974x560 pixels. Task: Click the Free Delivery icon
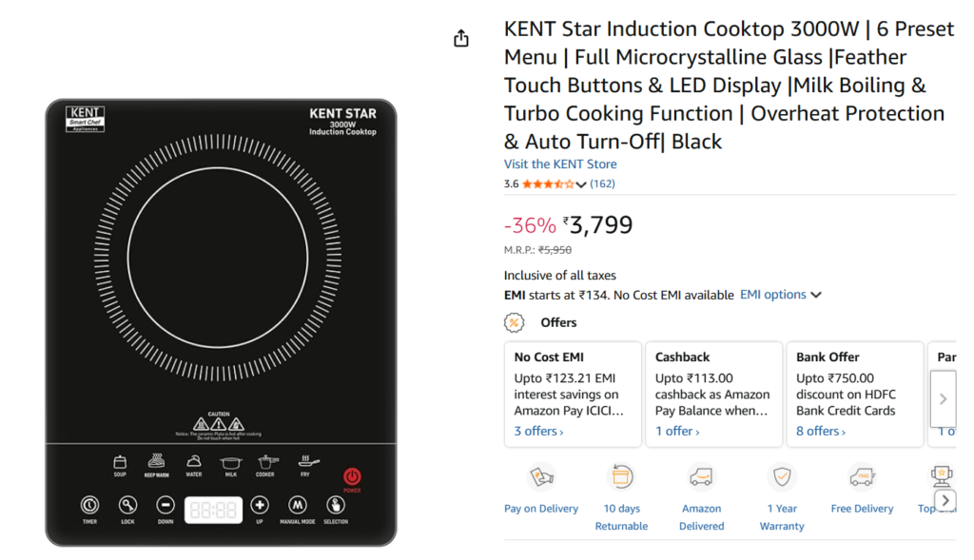(862, 476)
